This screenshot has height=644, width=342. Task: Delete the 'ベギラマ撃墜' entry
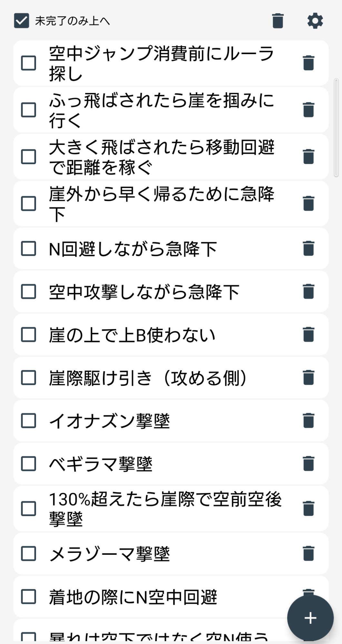pyautogui.click(x=308, y=464)
